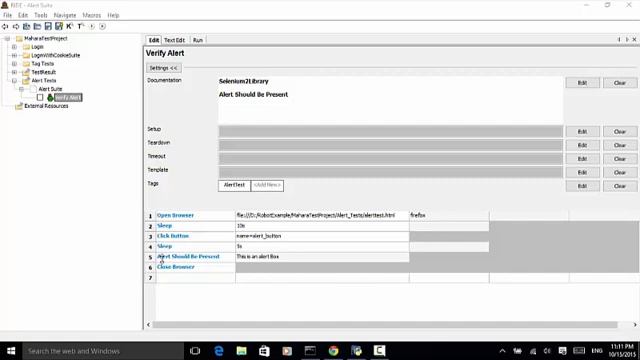This screenshot has width=640, height=360.
Task: Click the Windows taskbar search box
Action: coord(103,351)
